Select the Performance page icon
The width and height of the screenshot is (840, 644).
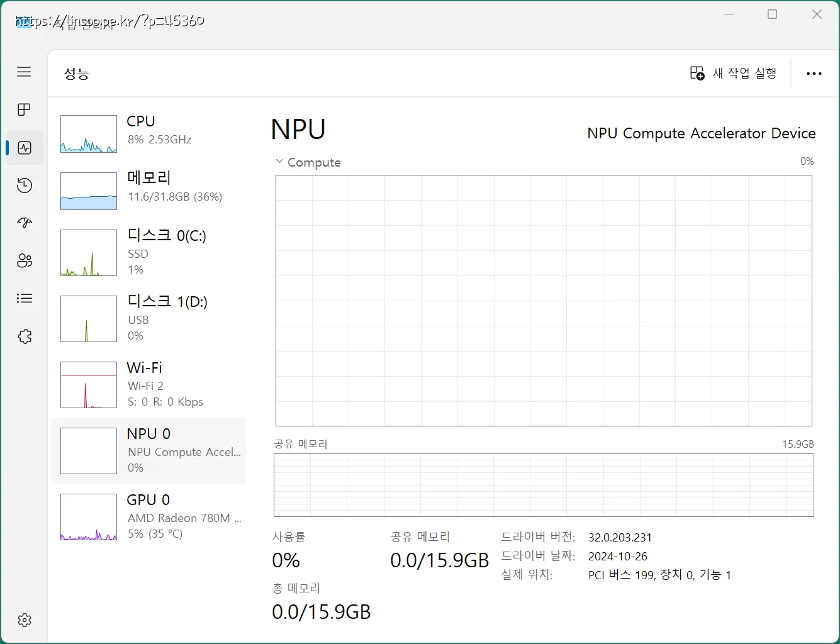point(25,148)
